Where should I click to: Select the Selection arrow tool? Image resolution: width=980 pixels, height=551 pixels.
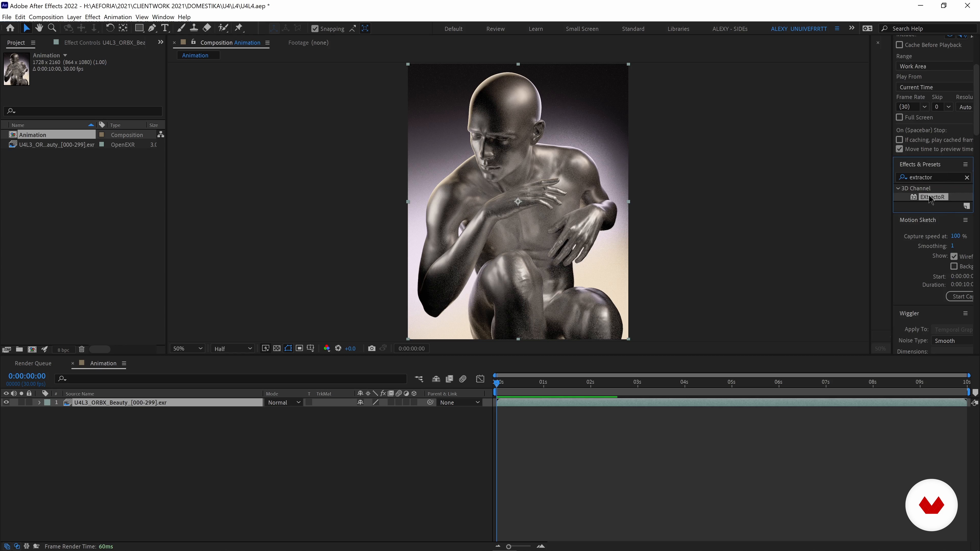click(x=26, y=28)
